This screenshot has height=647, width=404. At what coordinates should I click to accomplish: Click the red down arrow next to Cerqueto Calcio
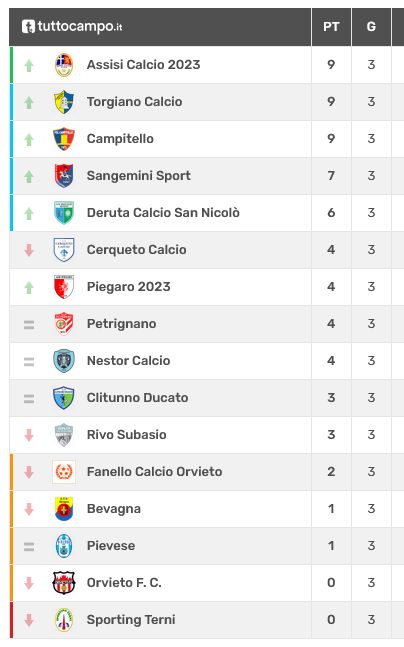click(x=29, y=250)
